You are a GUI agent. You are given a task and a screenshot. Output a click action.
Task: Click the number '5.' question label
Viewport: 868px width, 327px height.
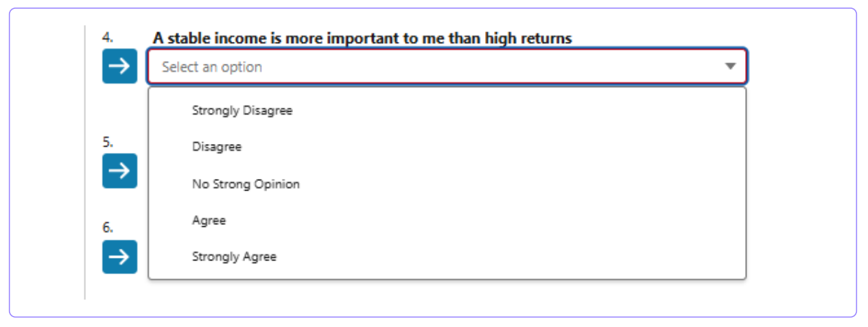(108, 142)
